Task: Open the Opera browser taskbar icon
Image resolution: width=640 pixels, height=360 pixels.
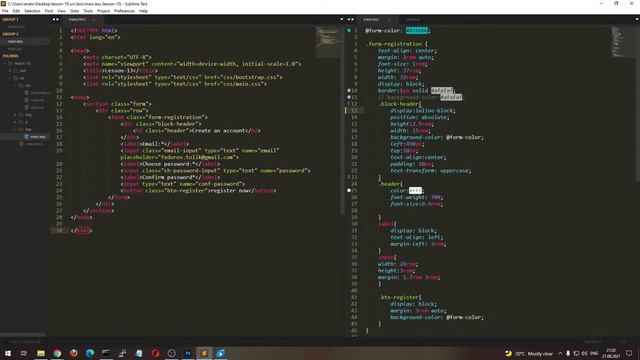Action: (x=155, y=353)
